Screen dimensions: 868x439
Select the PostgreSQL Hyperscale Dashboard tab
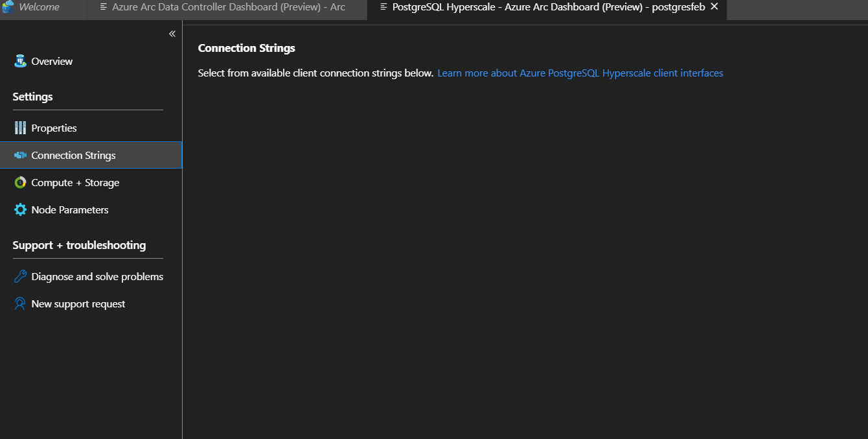click(x=547, y=7)
